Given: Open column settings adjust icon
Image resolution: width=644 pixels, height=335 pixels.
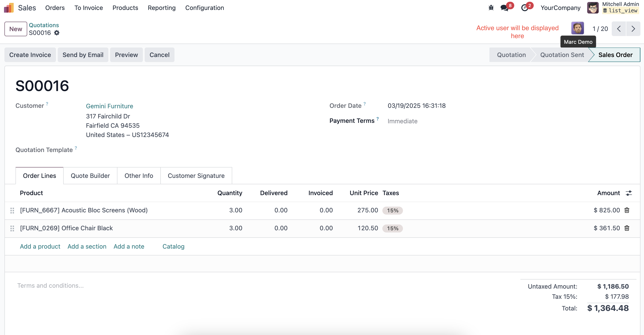Looking at the screenshot, I should click(x=629, y=193).
